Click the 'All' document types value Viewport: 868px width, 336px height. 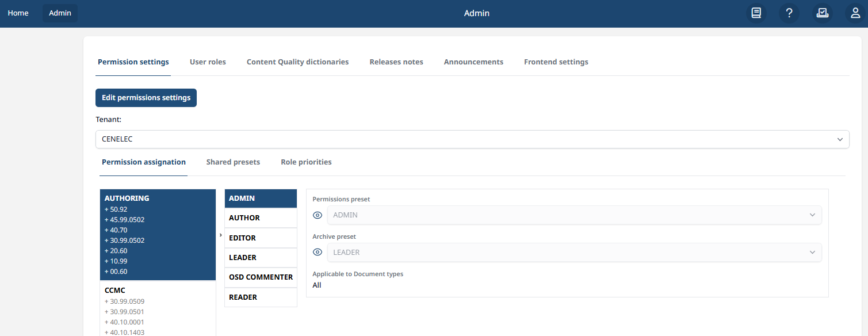317,285
